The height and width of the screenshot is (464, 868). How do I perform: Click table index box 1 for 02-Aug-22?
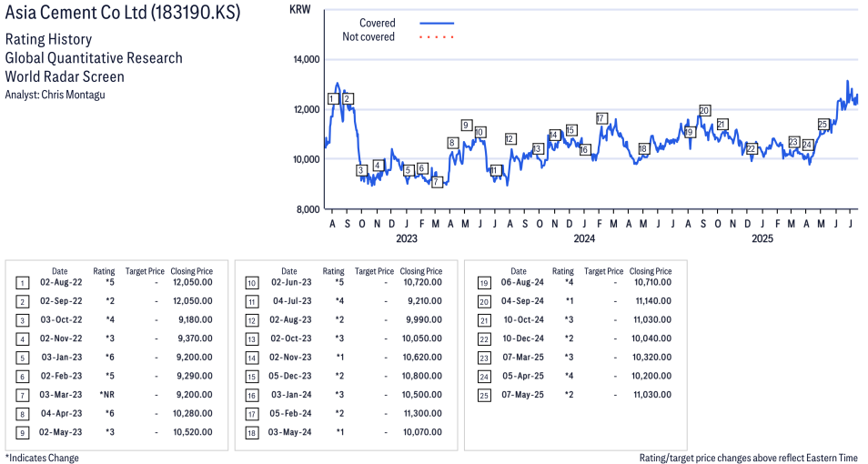pos(22,284)
